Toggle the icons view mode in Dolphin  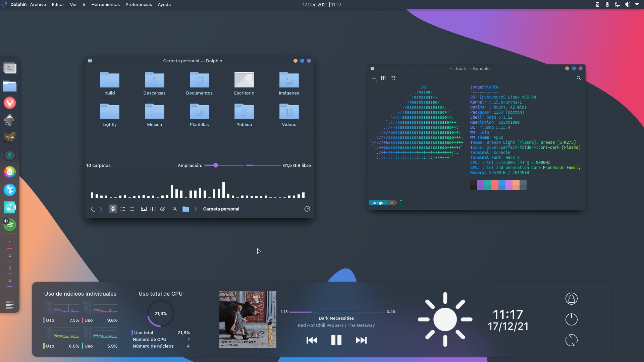pyautogui.click(x=113, y=209)
